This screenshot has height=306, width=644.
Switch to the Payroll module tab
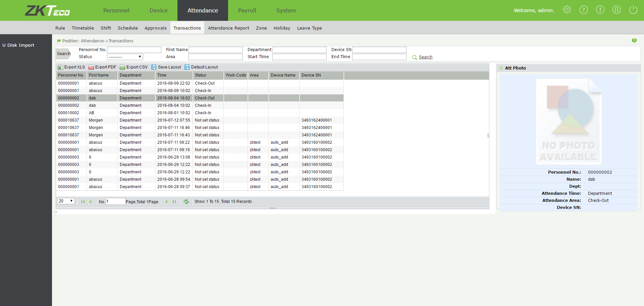click(247, 10)
